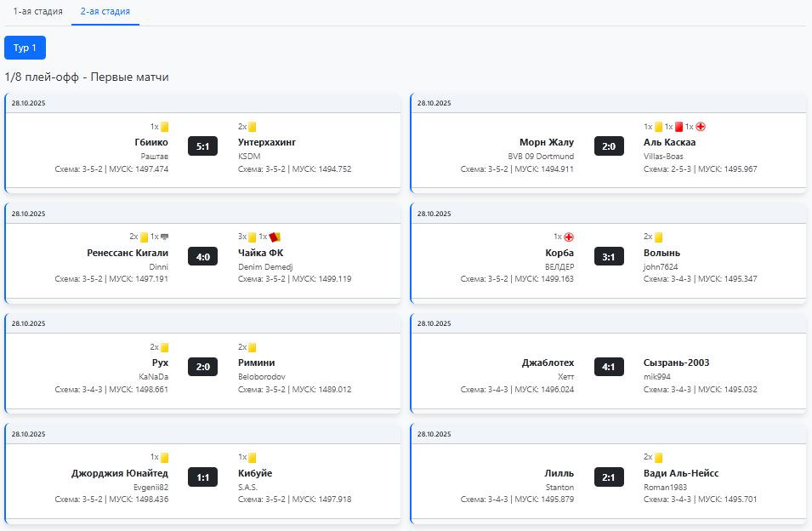This screenshot has width=812, height=531.
Task: Open the 5:1 score of Гбиико match
Action: [x=203, y=146]
